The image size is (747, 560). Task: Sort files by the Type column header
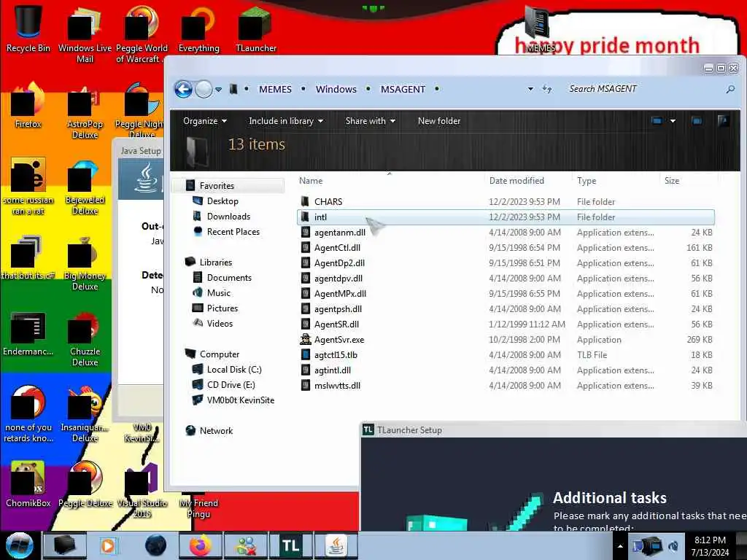(x=587, y=181)
